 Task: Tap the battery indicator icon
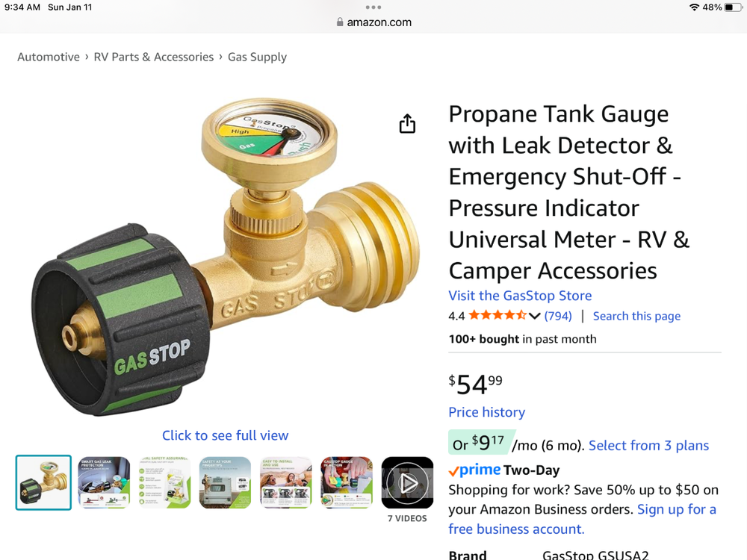(733, 7)
